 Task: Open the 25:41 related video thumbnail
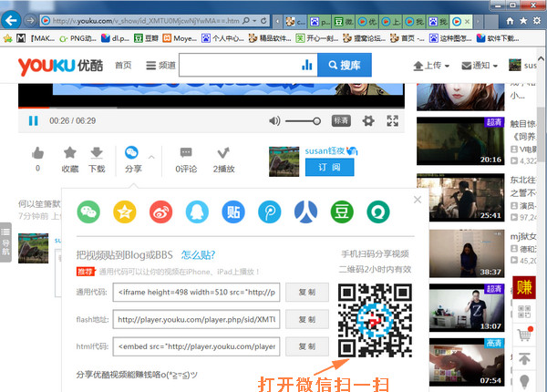coord(460,197)
